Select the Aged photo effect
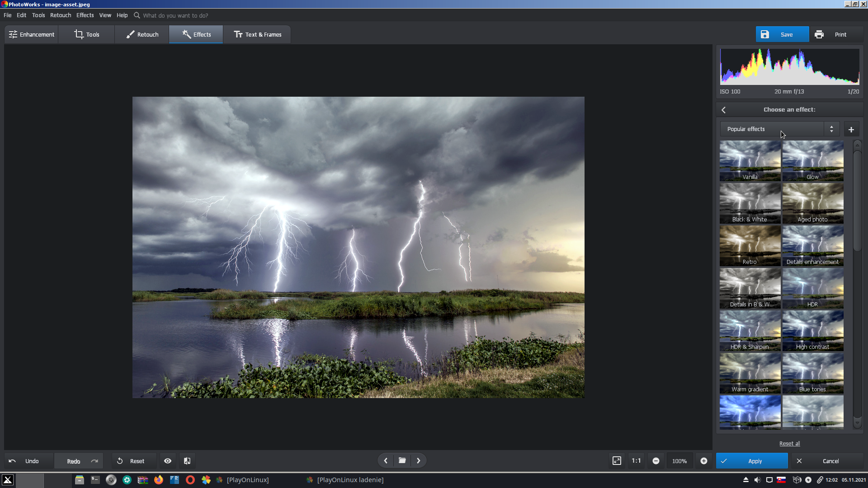This screenshot has width=868, height=488. click(x=813, y=203)
